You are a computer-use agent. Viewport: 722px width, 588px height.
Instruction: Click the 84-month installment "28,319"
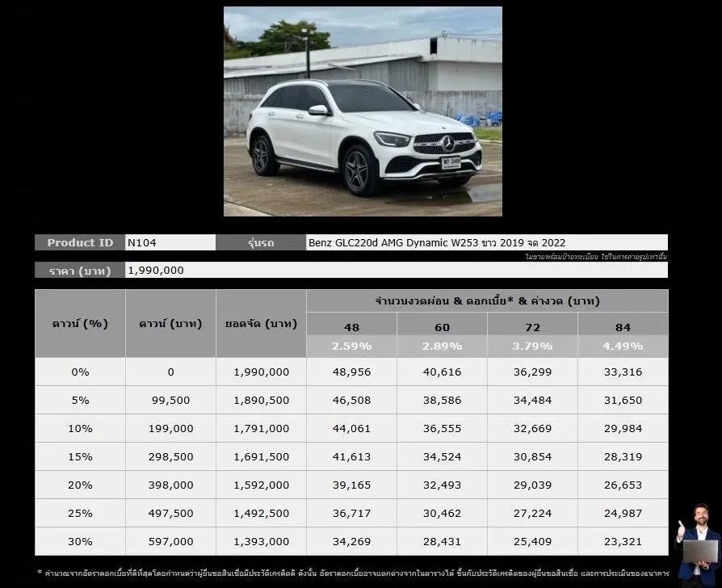pos(623,457)
